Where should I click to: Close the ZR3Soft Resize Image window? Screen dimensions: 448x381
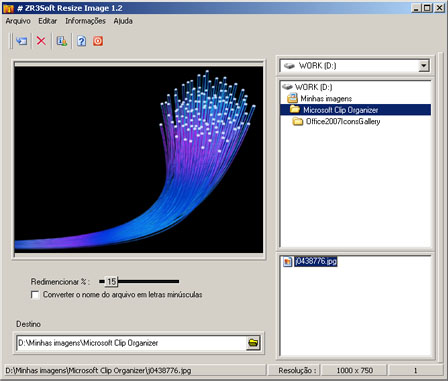point(439,8)
